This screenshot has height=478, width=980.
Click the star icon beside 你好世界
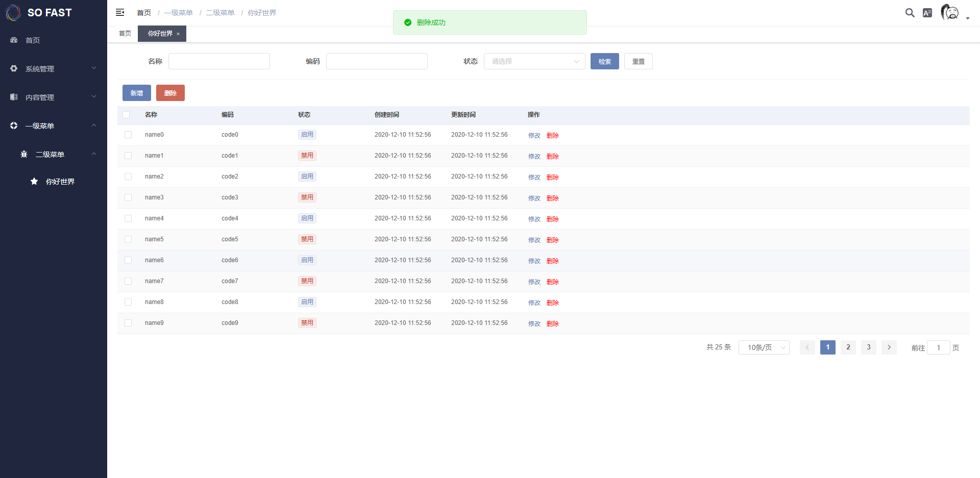point(34,181)
